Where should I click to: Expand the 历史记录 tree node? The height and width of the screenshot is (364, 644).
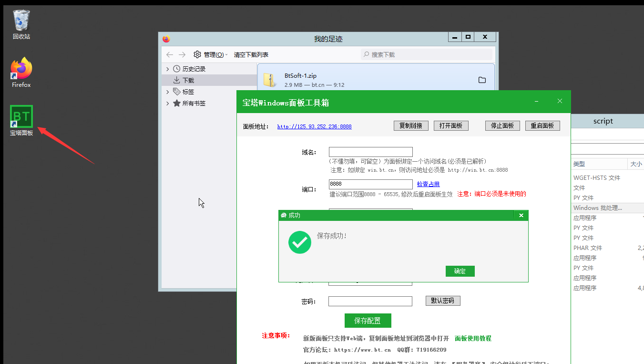pos(167,69)
